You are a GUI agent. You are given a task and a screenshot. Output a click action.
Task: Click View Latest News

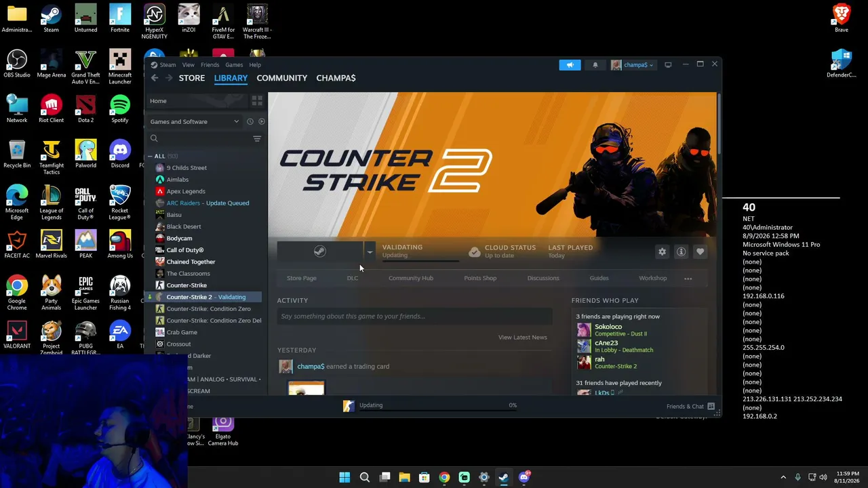click(x=523, y=338)
